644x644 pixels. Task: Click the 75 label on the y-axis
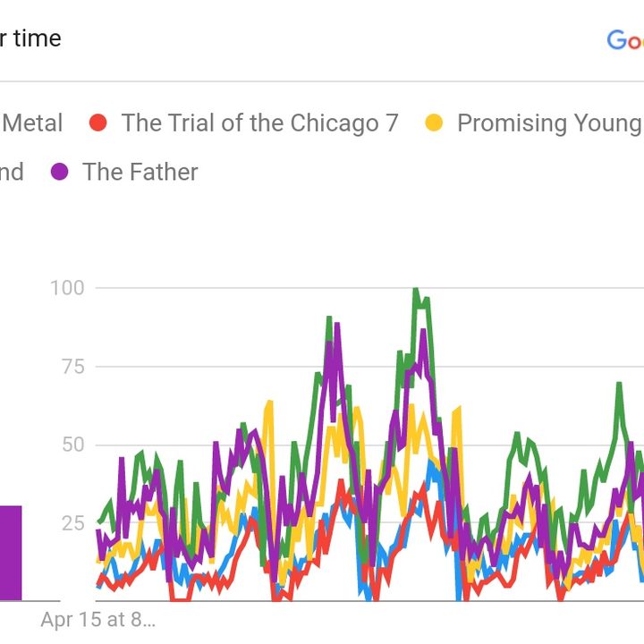click(72, 367)
